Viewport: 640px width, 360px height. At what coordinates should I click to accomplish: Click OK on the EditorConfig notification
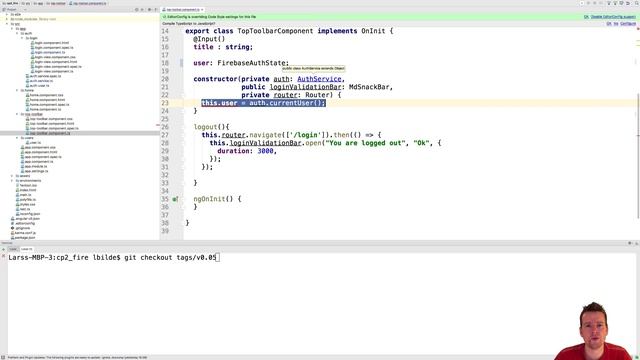click(586, 17)
